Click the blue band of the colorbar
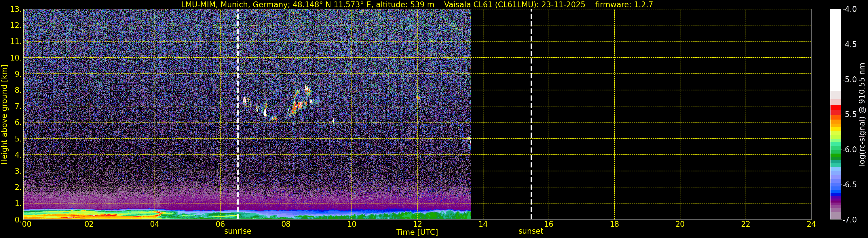Viewport: 868px width, 238px height. point(835,194)
